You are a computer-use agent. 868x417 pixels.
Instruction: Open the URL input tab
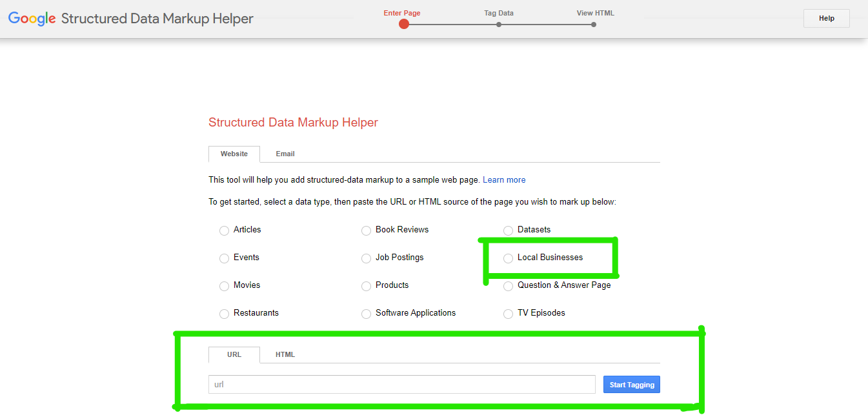[234, 354]
